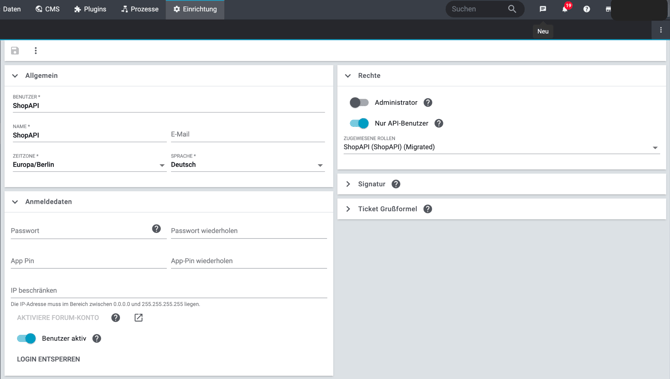Open the forum external link icon
670x379 pixels.
138,318
